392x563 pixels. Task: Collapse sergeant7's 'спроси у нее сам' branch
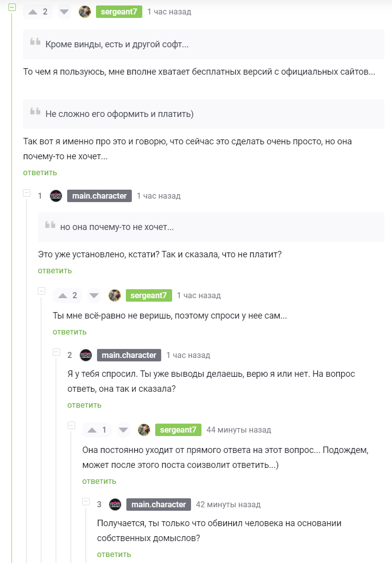click(42, 291)
